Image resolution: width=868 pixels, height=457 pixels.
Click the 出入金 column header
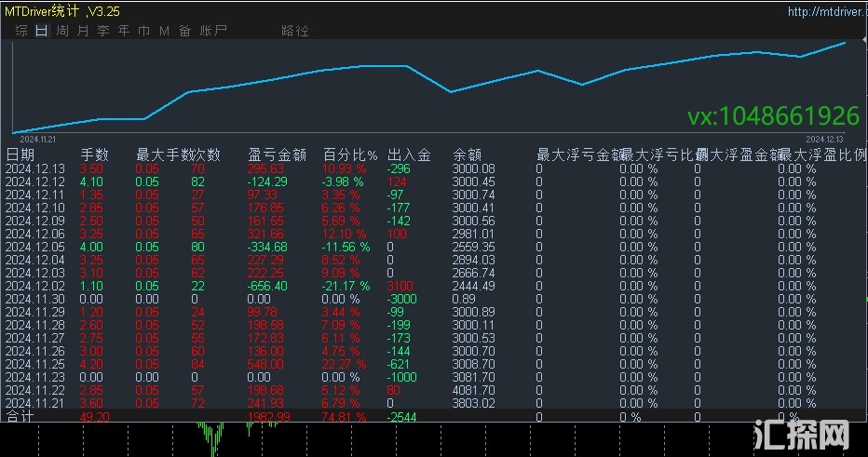tap(409, 155)
